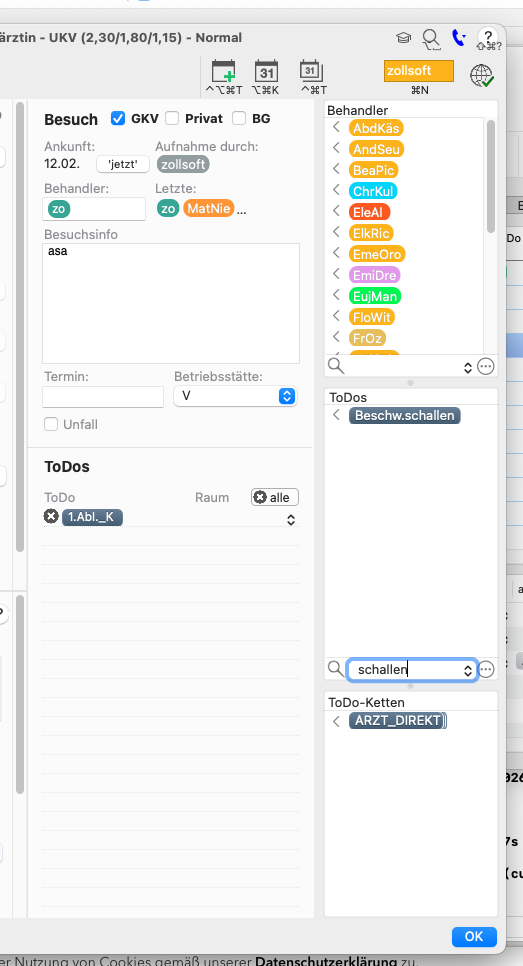Open the Betriebsstätte dropdown showing V

pyautogui.click(x=235, y=396)
